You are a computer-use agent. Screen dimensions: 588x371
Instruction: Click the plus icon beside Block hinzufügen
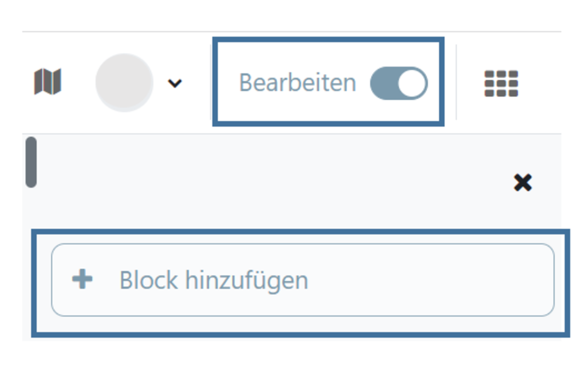pyautogui.click(x=82, y=280)
